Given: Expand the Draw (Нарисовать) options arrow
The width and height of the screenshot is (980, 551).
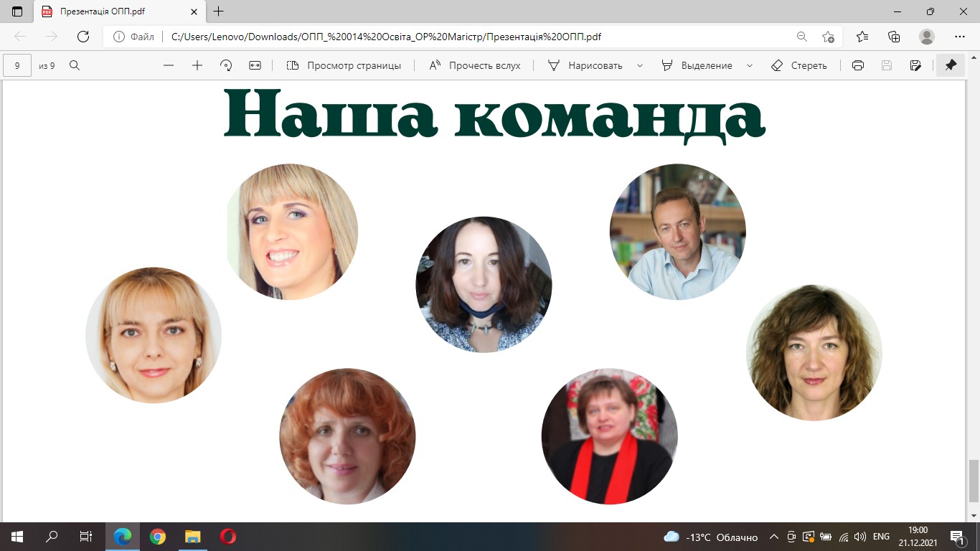Looking at the screenshot, I should pos(639,65).
